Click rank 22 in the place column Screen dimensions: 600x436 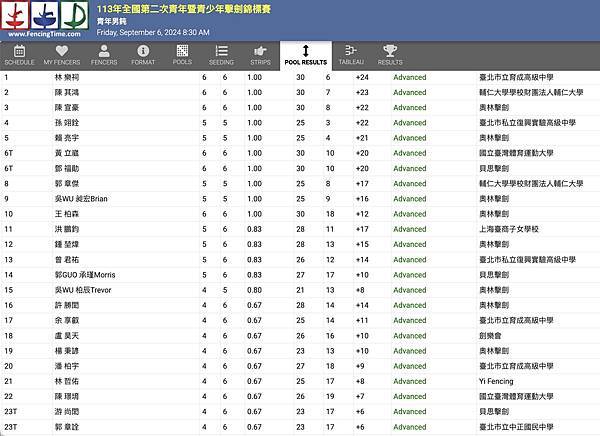8,397
